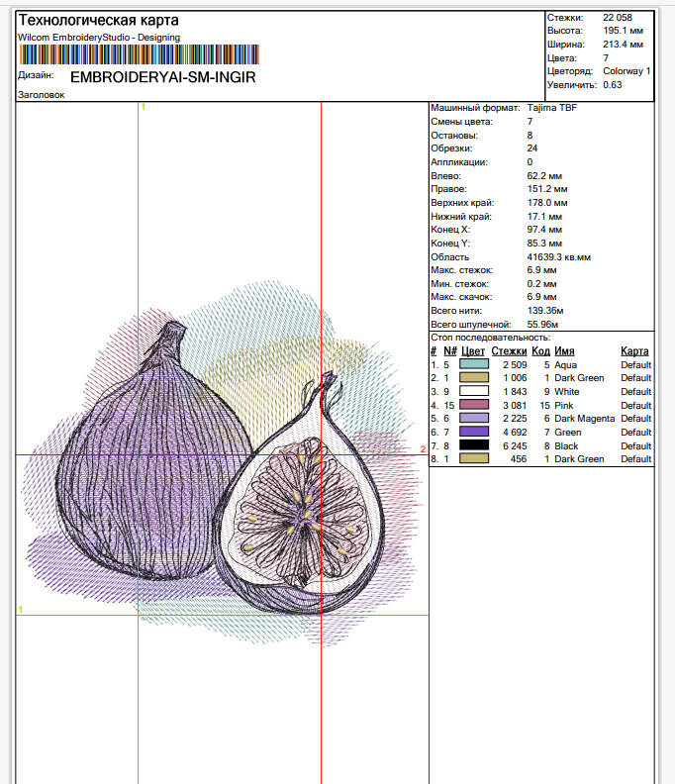This screenshot has height=784, width=675.
Task: Click the left value '62.2 мм'
Action: [x=544, y=176]
